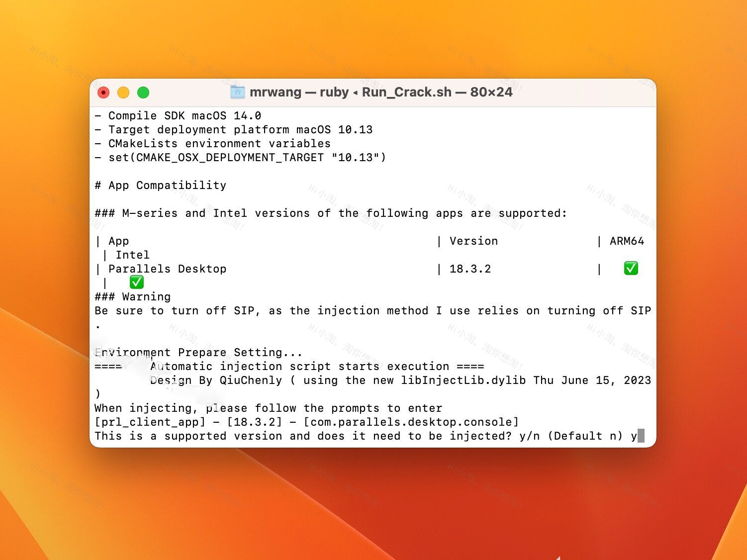Click the terminal cursor after typed 'y'

click(641, 436)
